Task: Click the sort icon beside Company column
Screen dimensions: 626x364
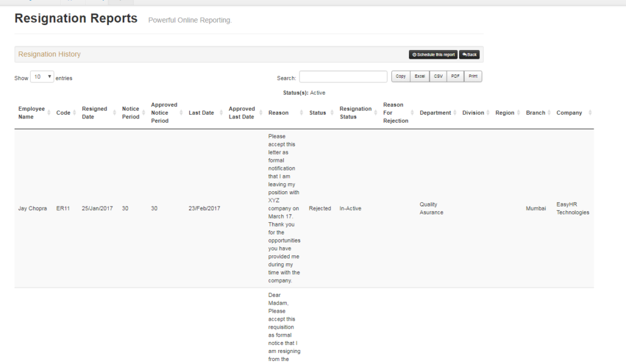Action: tap(590, 112)
